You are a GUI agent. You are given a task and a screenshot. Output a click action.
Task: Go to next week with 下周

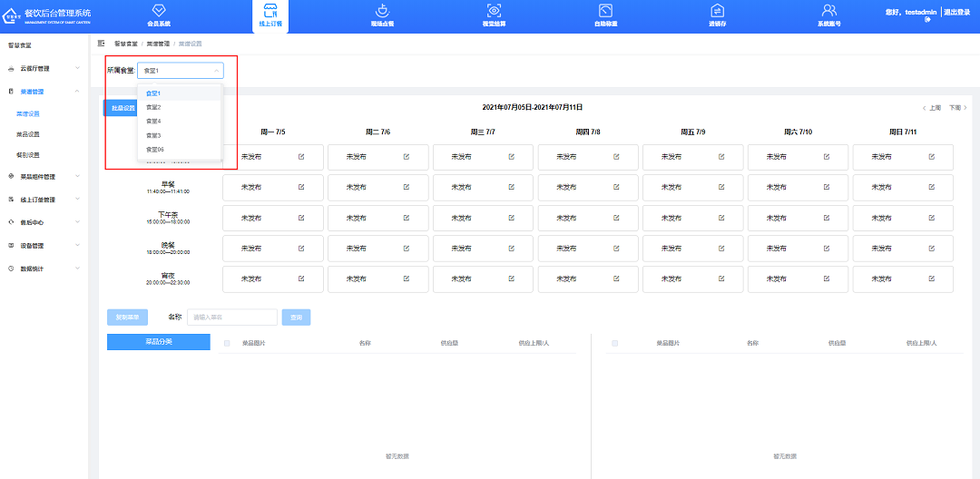[x=955, y=107]
